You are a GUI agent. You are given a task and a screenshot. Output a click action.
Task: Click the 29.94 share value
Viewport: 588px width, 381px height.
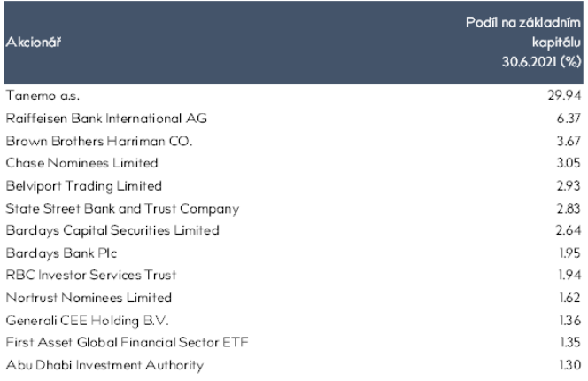(564, 96)
